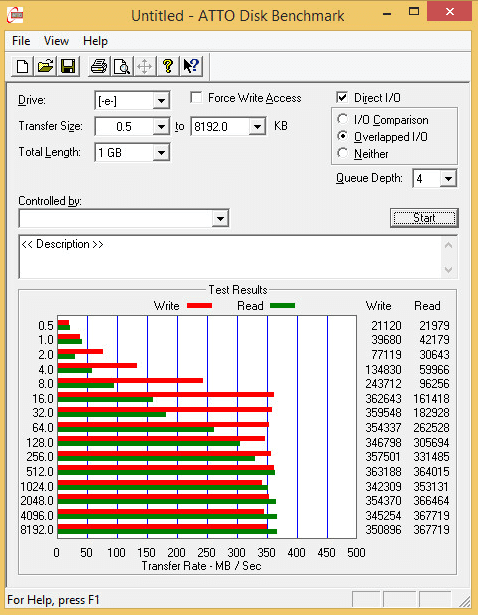Image resolution: width=478 pixels, height=615 pixels.
Task: Click write value 243712
Action: (x=383, y=384)
